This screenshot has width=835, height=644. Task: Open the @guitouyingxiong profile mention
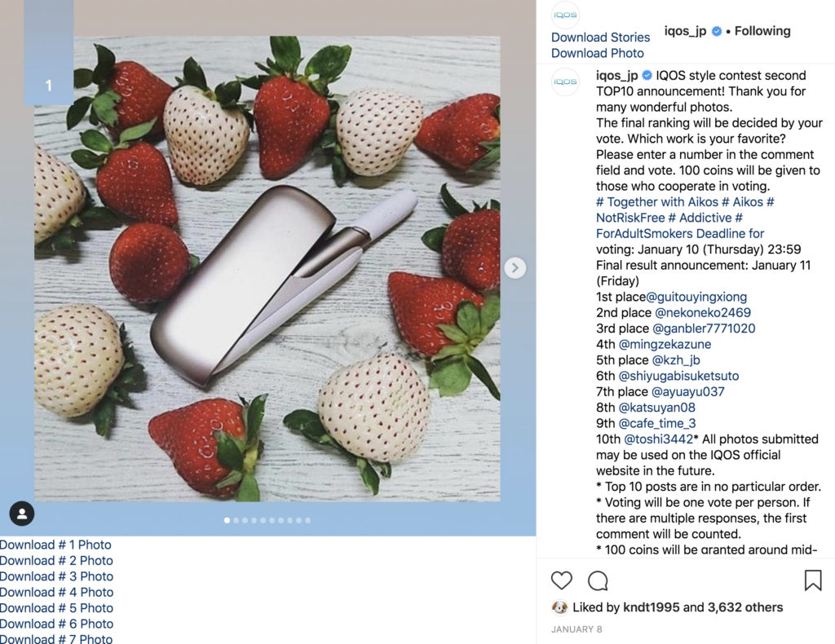pyautogui.click(x=696, y=297)
